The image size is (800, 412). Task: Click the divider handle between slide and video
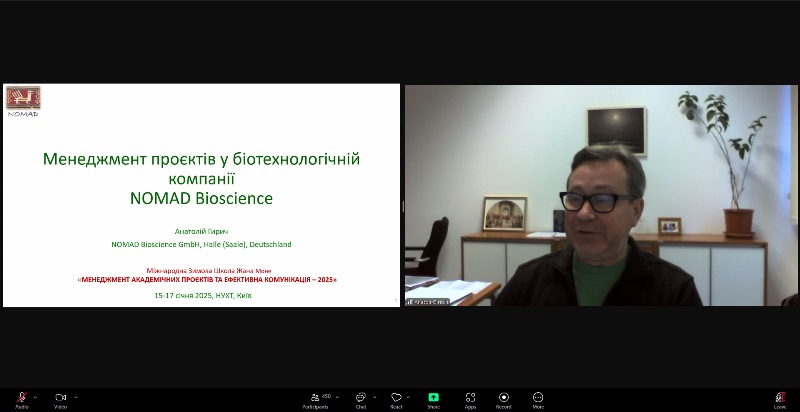click(x=403, y=206)
